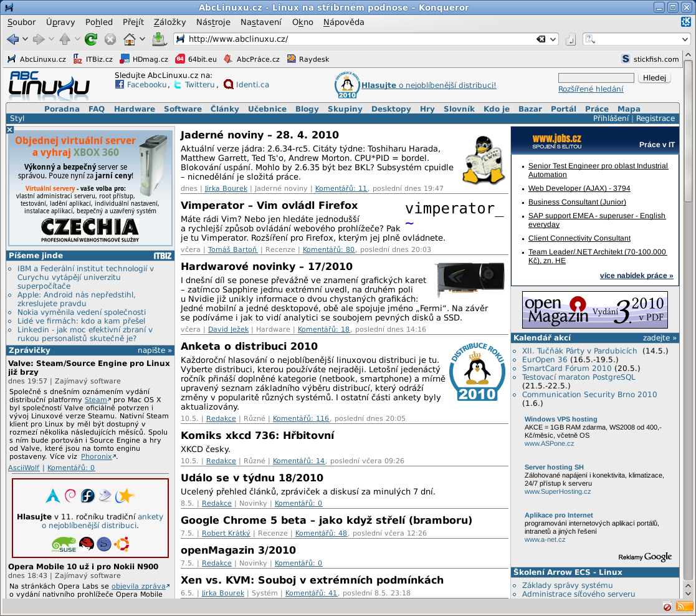The width and height of the screenshot is (696, 616).
Task: Click the Distribuce roku 2010 penguin badge
Action: point(346,85)
